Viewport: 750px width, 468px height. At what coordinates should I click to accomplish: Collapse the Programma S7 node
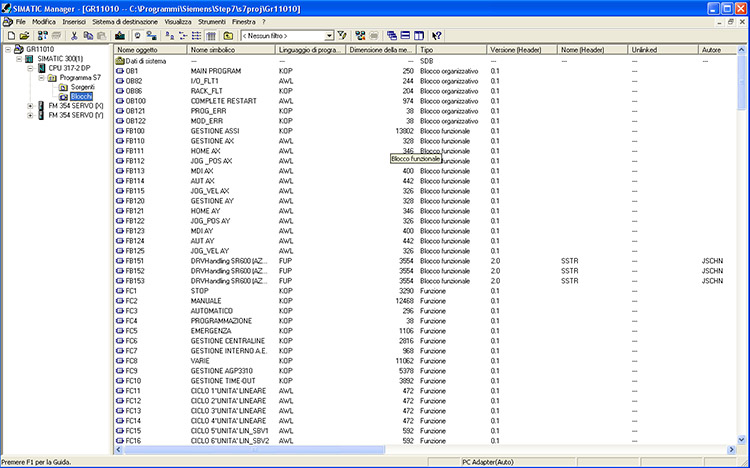pos(42,78)
